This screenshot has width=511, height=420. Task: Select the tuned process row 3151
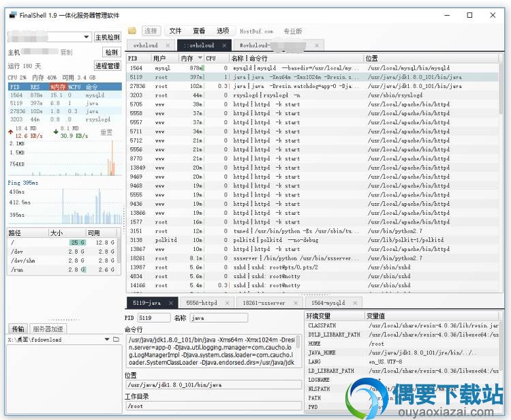pos(312,231)
